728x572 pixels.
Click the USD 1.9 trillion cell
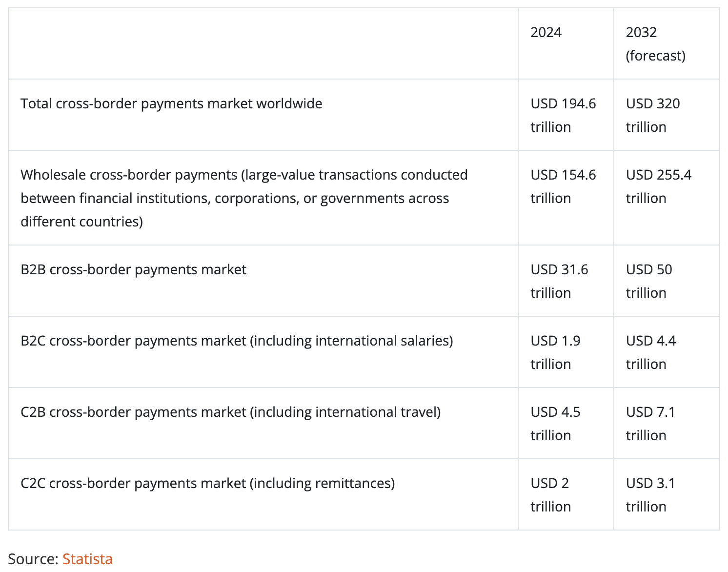coord(555,352)
